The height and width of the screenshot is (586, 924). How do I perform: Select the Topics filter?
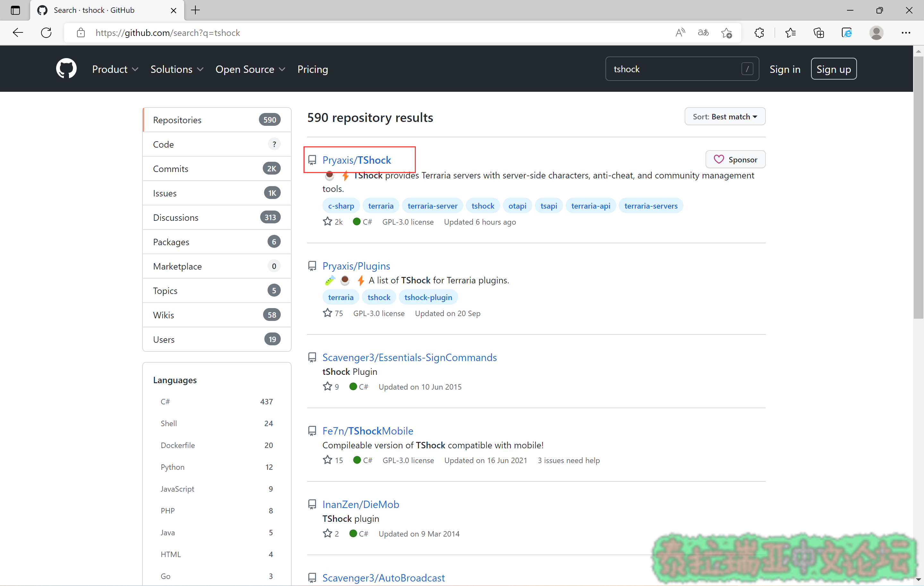point(217,290)
